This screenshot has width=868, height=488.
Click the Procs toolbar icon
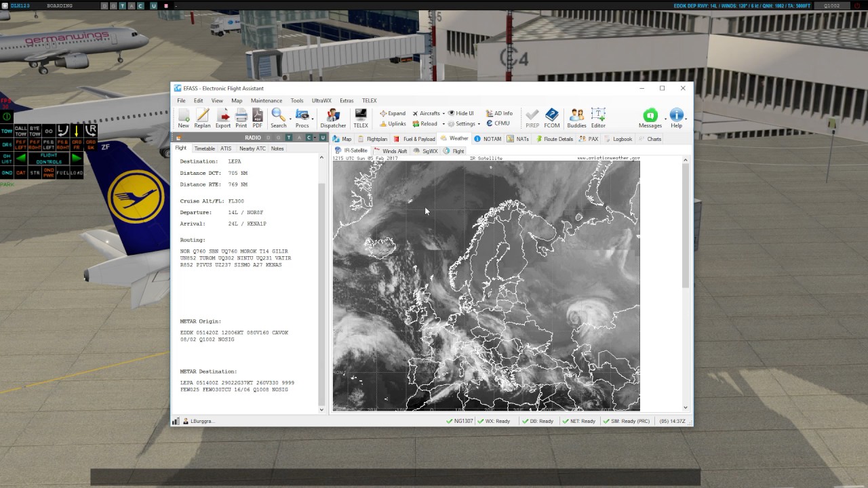(x=302, y=115)
